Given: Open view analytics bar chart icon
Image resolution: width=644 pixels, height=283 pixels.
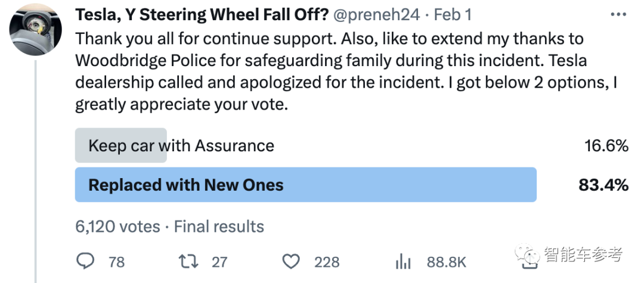Looking at the screenshot, I should pyautogui.click(x=403, y=262).
